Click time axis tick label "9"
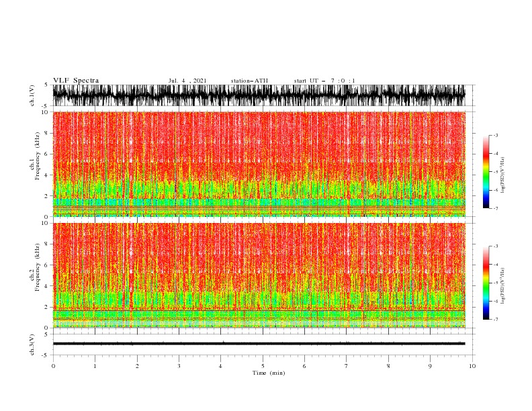This screenshot has width=532, height=411. point(430,366)
